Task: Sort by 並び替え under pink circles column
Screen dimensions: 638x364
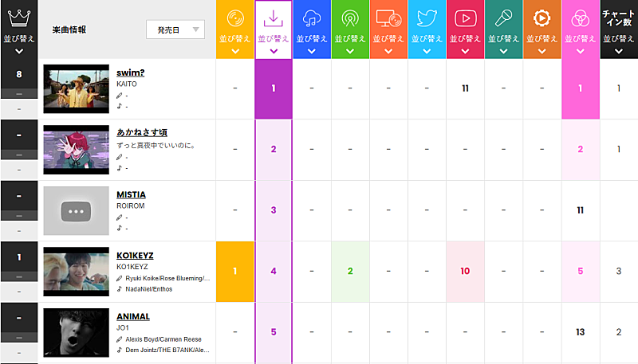Action: (581, 39)
